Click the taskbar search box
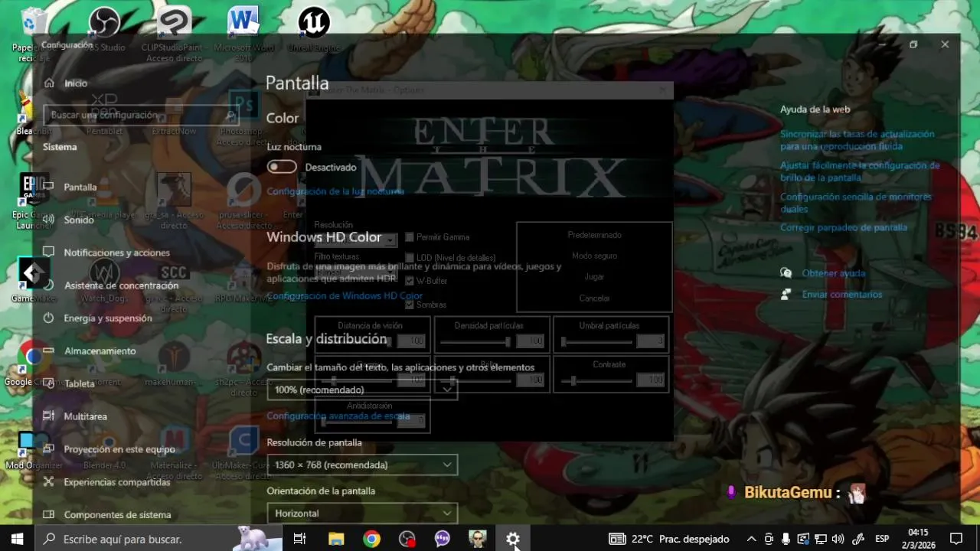Screen dimensions: 980x551 pos(159,539)
